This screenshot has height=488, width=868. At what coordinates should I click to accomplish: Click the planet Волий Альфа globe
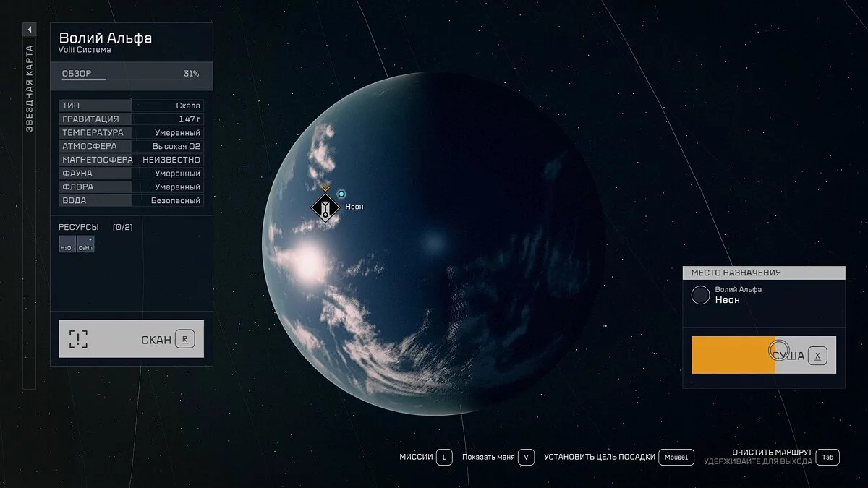tap(434, 242)
